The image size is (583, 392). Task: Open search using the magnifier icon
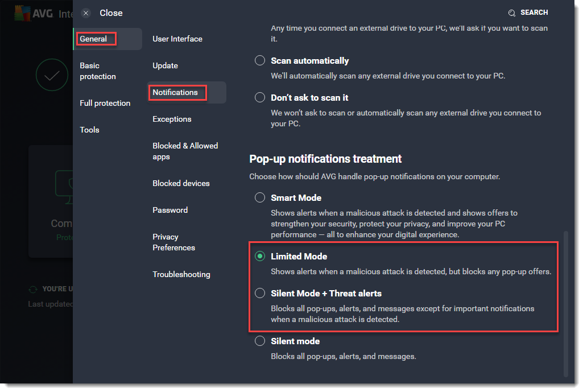pyautogui.click(x=512, y=12)
